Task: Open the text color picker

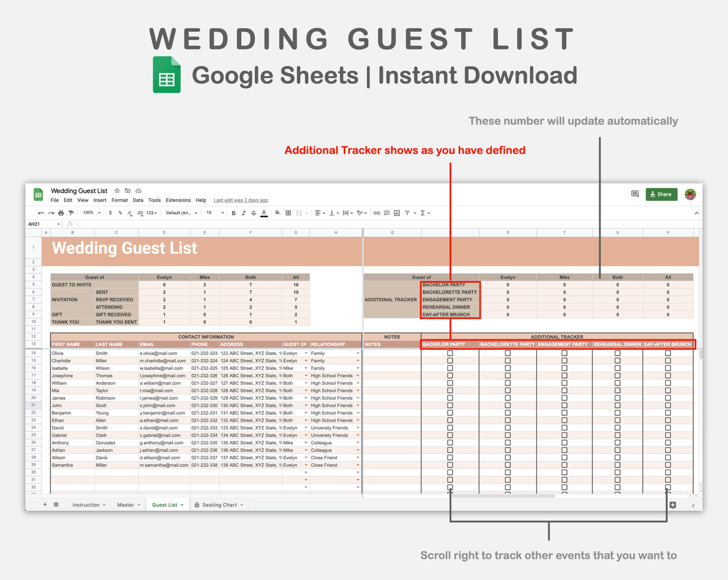Action: click(x=263, y=212)
